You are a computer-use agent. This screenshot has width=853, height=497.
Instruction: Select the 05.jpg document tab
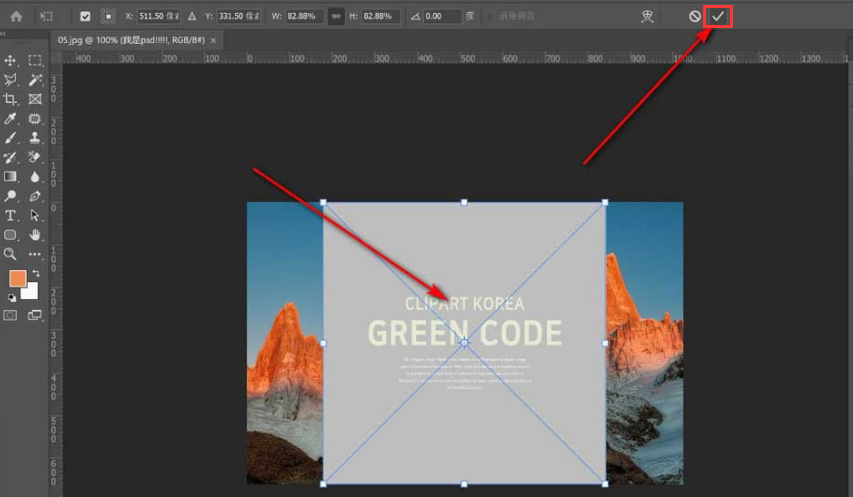(131, 40)
